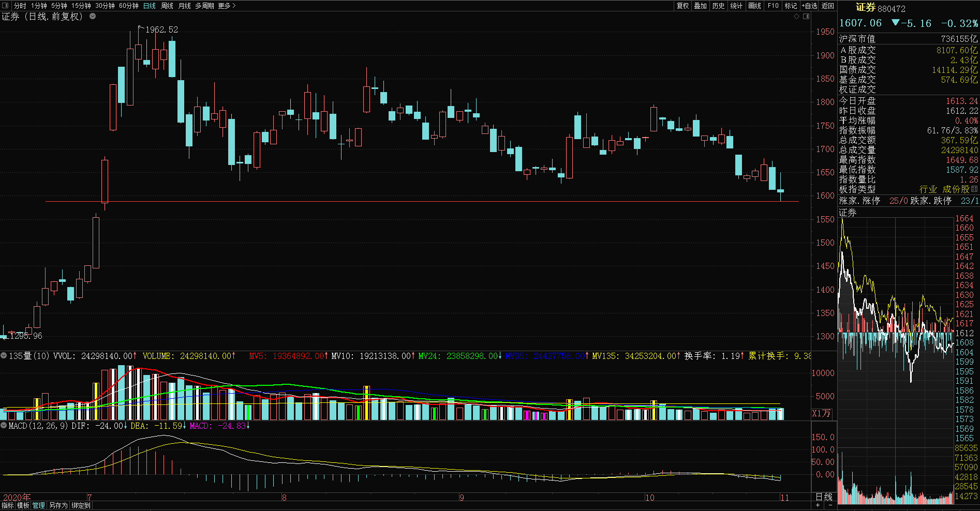Click the MV135 value 34253204.00

click(x=636, y=356)
